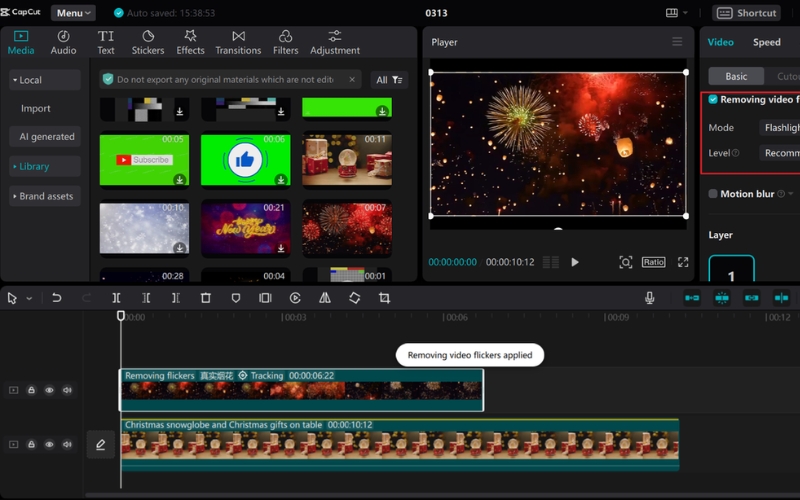Image resolution: width=800 pixels, height=500 pixels.
Task: Open the preview zoom-to-fit icon
Action: tap(626, 262)
